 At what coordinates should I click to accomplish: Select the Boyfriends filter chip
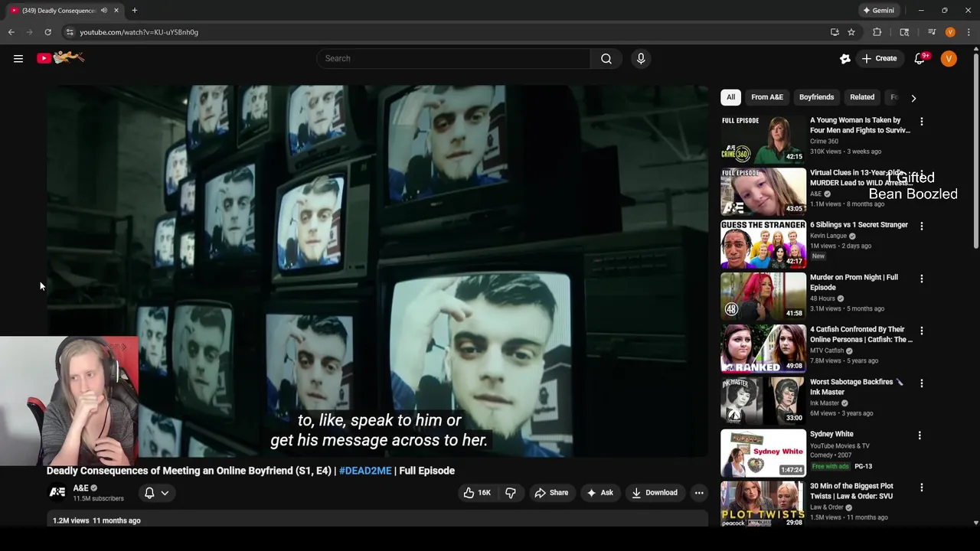tap(816, 97)
